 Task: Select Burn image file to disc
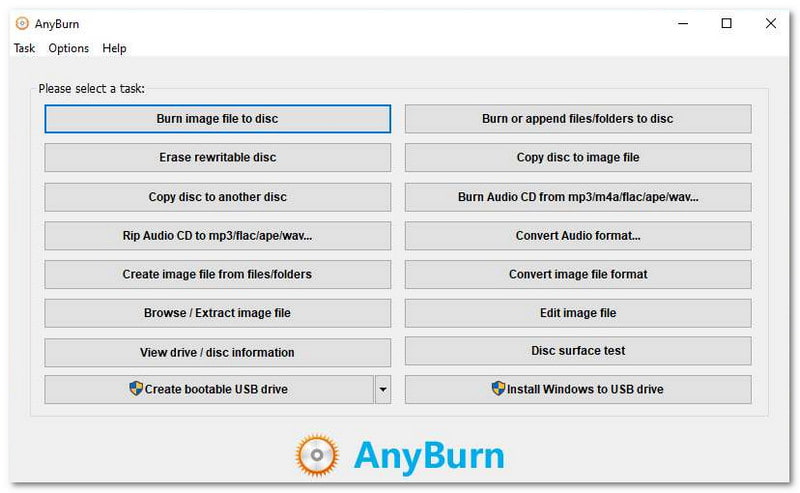[x=217, y=119]
